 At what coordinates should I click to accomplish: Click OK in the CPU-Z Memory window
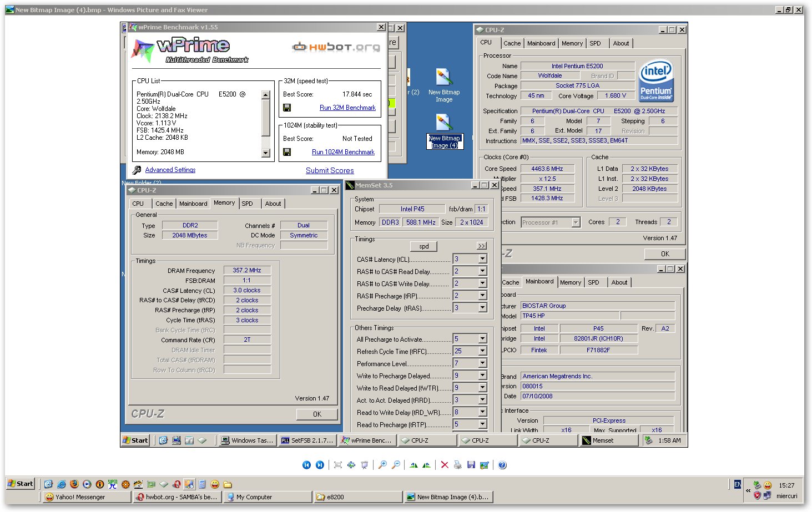pyautogui.click(x=317, y=414)
